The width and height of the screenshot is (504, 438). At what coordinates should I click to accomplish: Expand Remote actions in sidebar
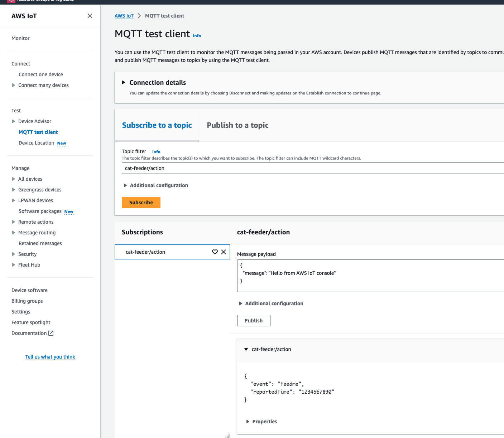tap(14, 222)
